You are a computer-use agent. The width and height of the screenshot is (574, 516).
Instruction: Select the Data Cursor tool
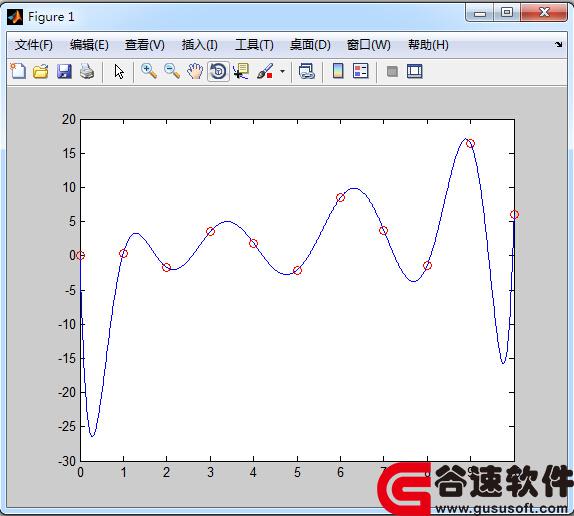(x=241, y=71)
